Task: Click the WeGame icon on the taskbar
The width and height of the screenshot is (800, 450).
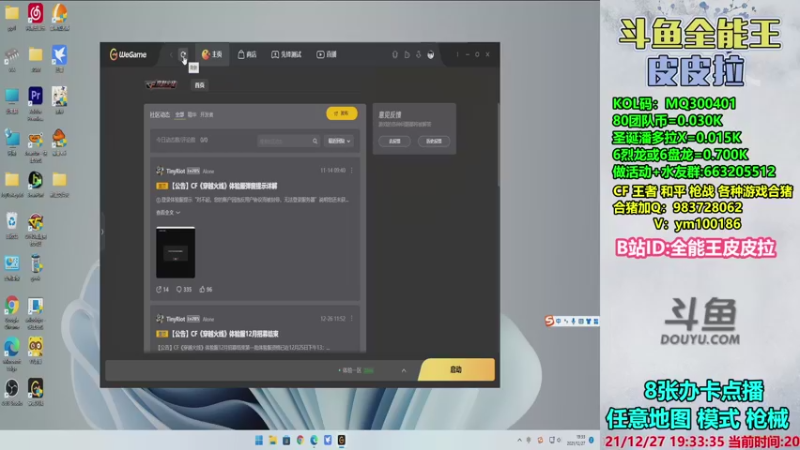Action: click(341, 440)
